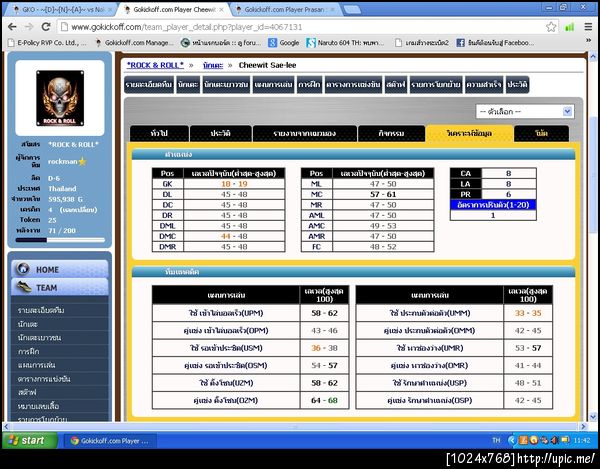Click top navigation button ตารางการแข่งขัน

[x=354, y=85]
